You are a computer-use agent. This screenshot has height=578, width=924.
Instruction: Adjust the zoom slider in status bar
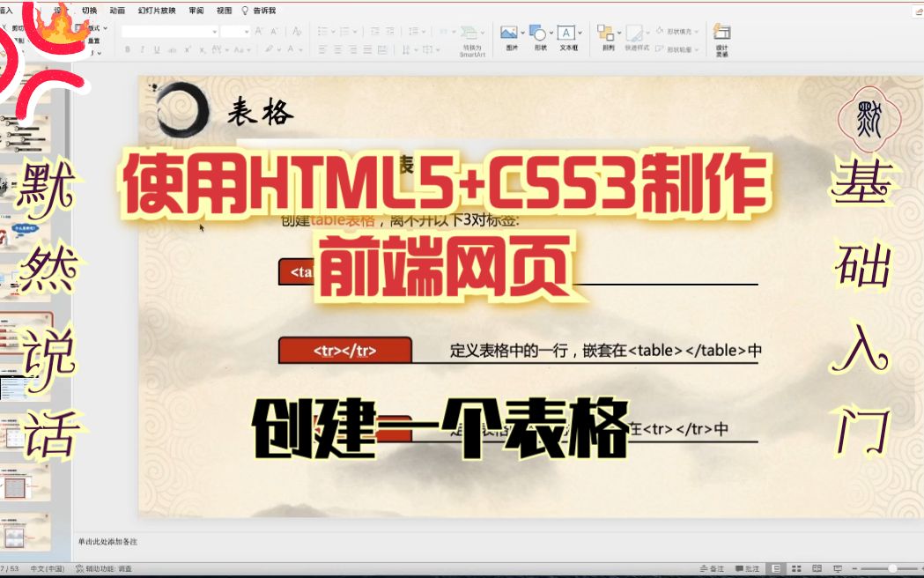892,568
